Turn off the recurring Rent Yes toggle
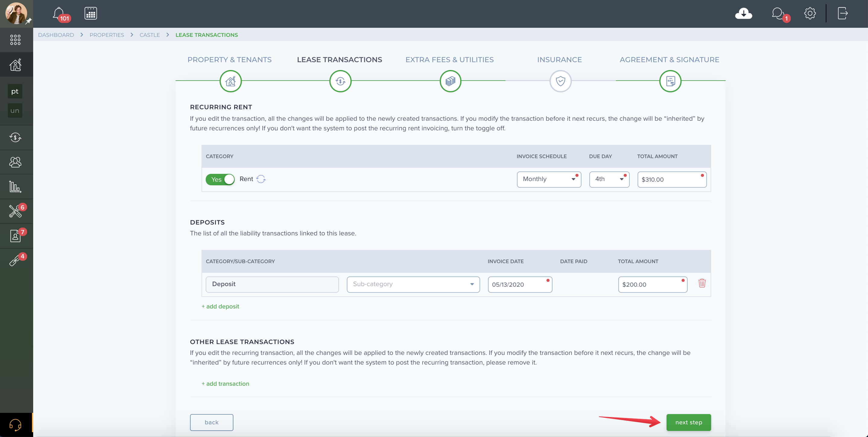868x437 pixels. click(220, 179)
